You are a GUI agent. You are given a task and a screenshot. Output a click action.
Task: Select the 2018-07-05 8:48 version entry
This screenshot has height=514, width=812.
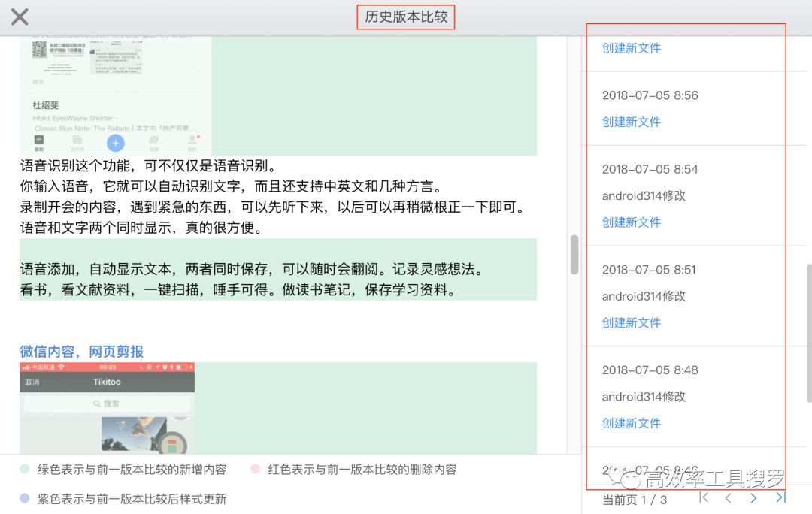click(x=650, y=370)
